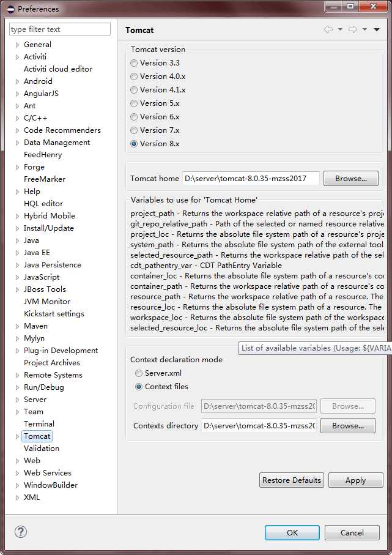The image size is (392, 555).
Task: Click the Cancel button
Action: [352, 532]
